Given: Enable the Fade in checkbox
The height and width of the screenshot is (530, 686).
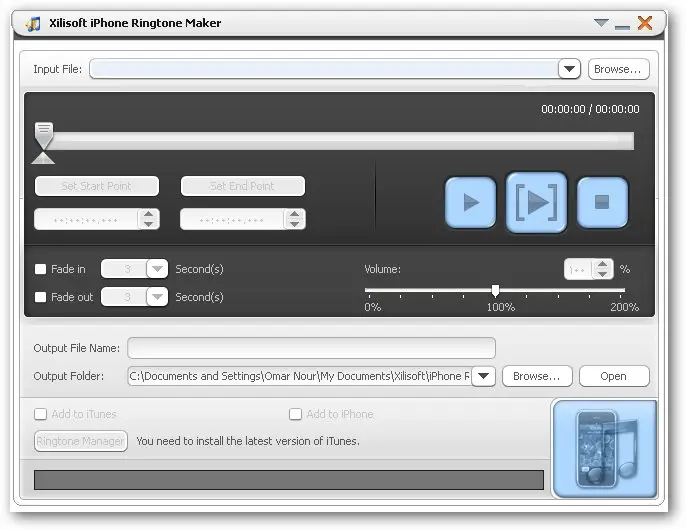Looking at the screenshot, I should tap(40, 269).
